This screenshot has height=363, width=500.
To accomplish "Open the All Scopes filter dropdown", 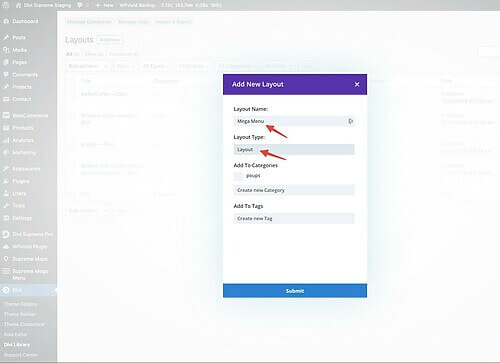I will click(x=194, y=66).
